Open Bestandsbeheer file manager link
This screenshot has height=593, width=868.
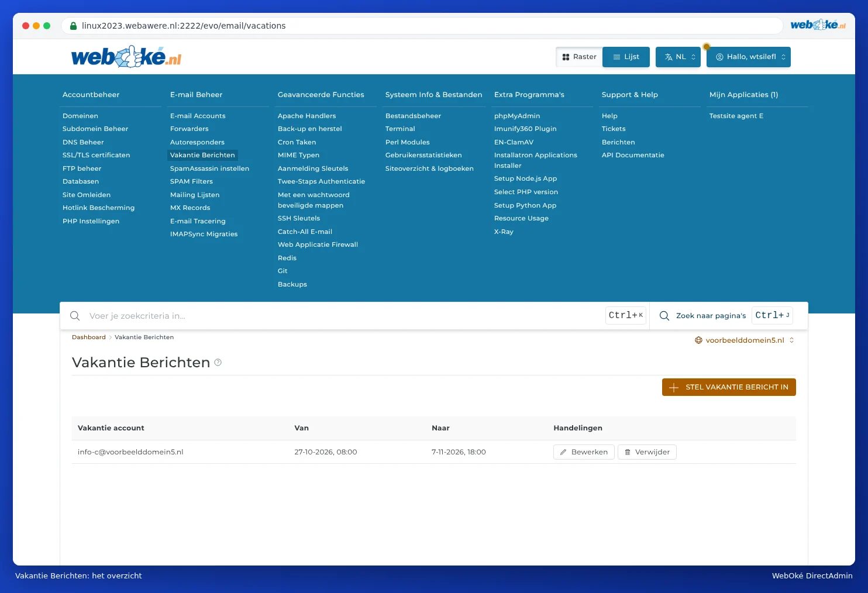click(413, 116)
